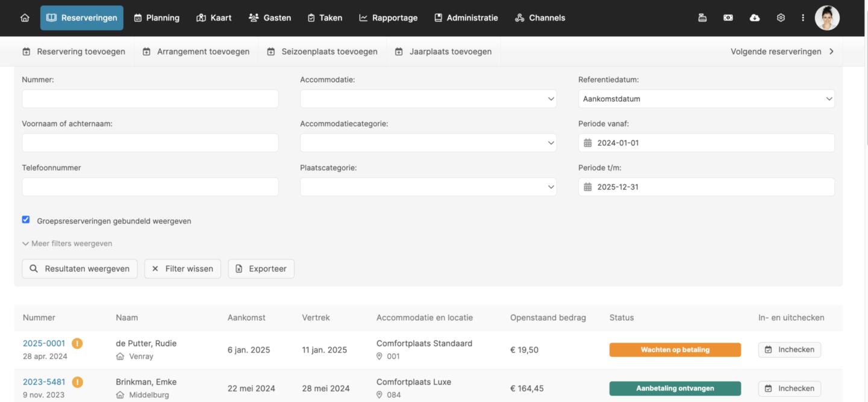Expand Meer filters weergeven
Viewport: 868px width, 402px height.
pos(67,244)
